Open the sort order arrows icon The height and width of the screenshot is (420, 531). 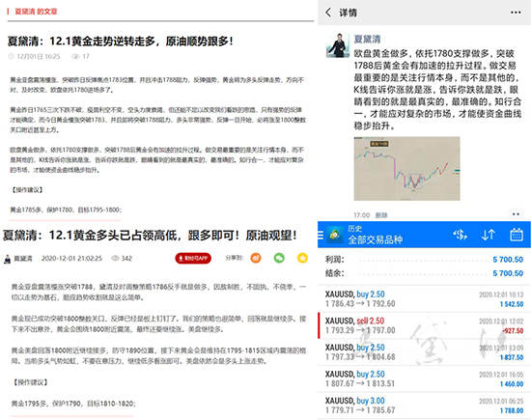pyautogui.click(x=488, y=235)
